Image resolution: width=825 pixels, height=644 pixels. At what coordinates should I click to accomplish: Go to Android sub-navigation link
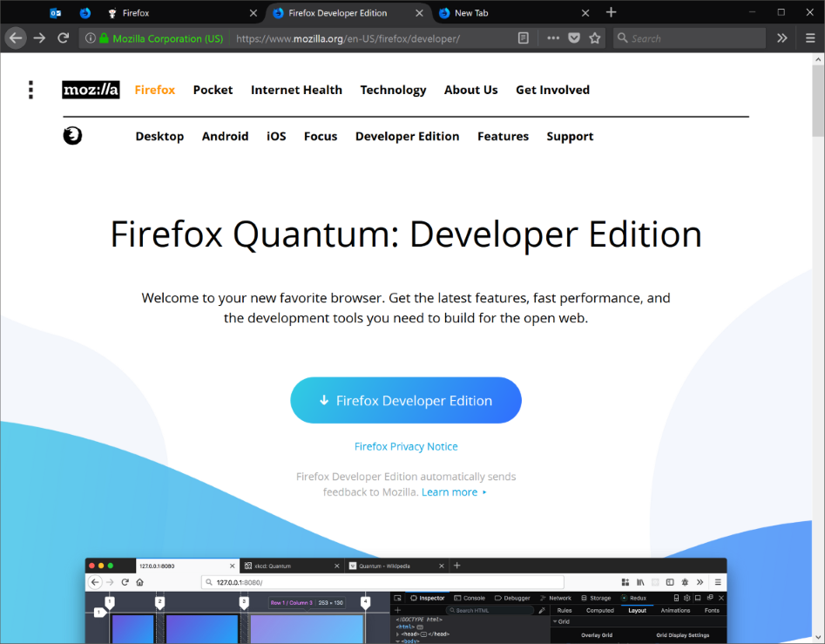tap(225, 136)
